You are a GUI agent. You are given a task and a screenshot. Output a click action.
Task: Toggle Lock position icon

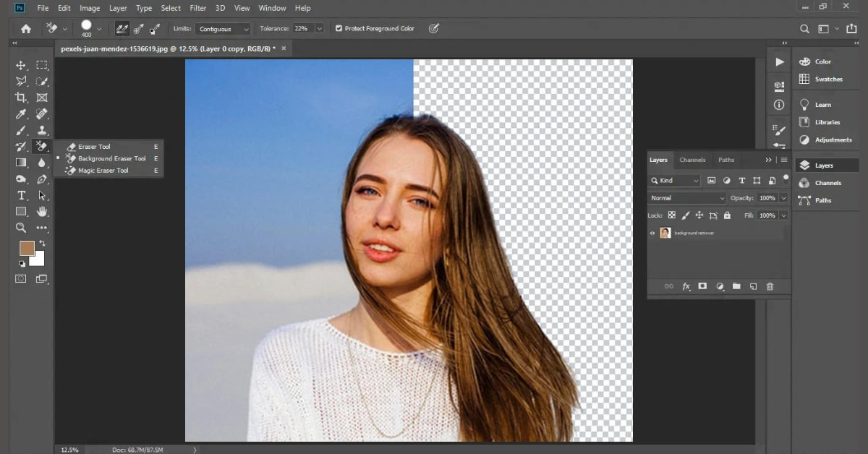coord(699,215)
